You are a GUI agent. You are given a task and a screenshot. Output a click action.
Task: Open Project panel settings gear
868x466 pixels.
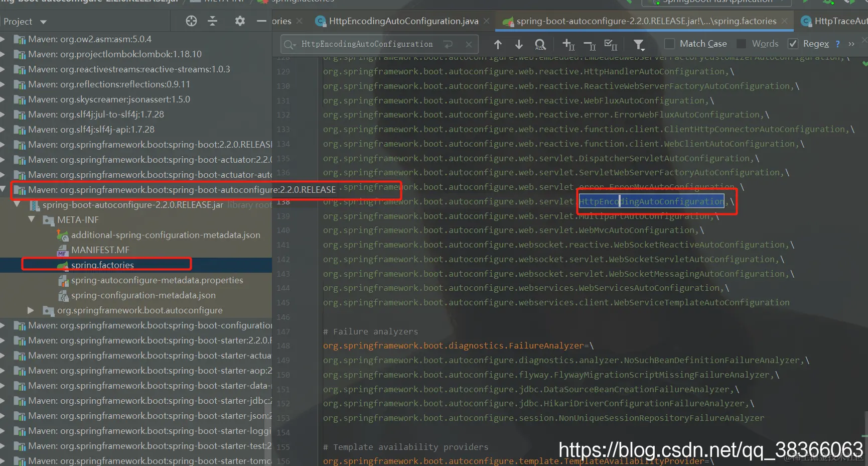point(240,21)
